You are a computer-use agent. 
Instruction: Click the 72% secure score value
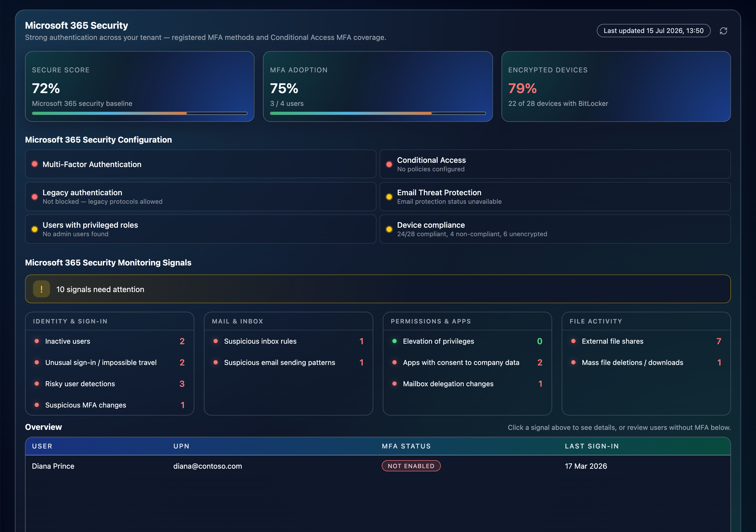pyautogui.click(x=46, y=88)
